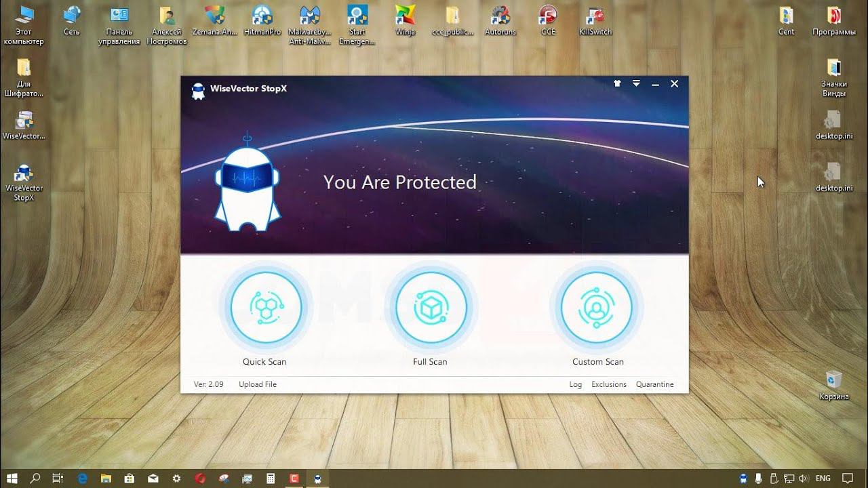Click the StopX robot tray icon
This screenshot has width=868, height=488.
pos(745,479)
